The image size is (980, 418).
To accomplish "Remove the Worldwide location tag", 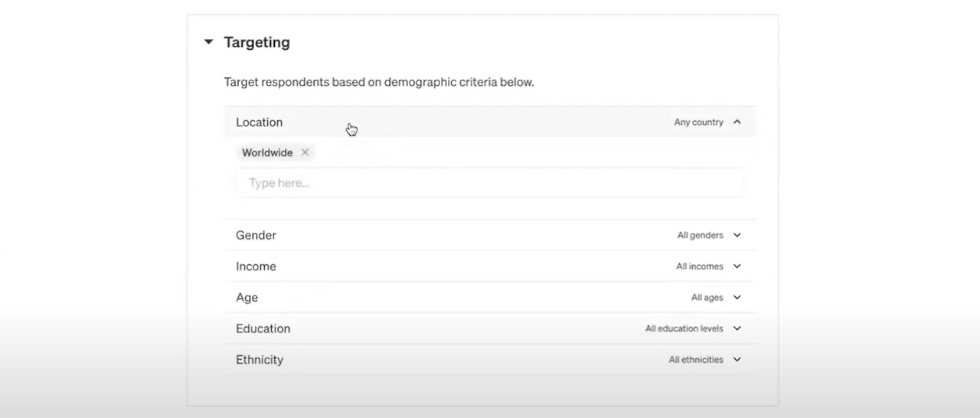I will pyautogui.click(x=305, y=152).
